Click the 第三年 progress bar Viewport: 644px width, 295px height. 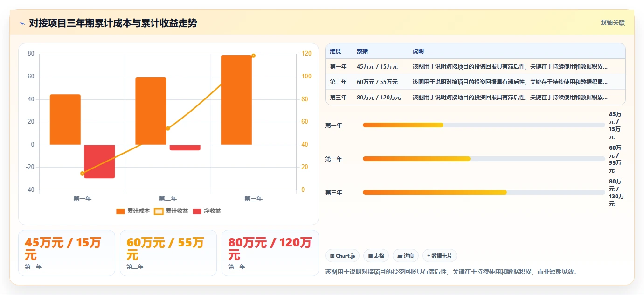click(x=484, y=192)
